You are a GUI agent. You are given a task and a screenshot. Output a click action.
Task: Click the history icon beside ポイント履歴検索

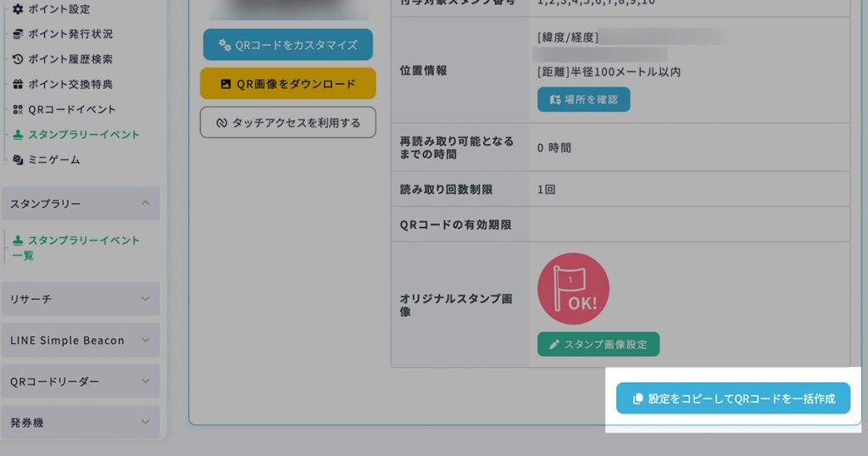point(18,59)
